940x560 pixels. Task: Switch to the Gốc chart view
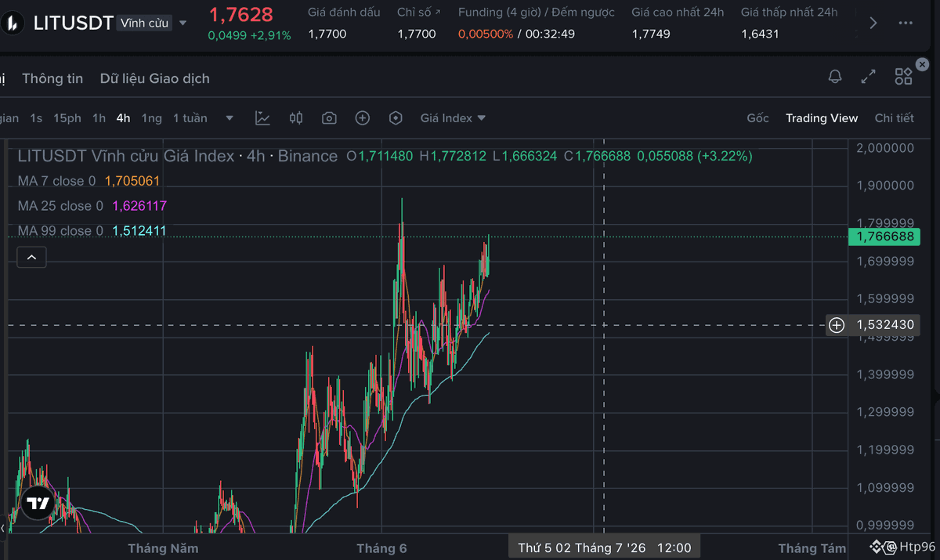tap(757, 118)
